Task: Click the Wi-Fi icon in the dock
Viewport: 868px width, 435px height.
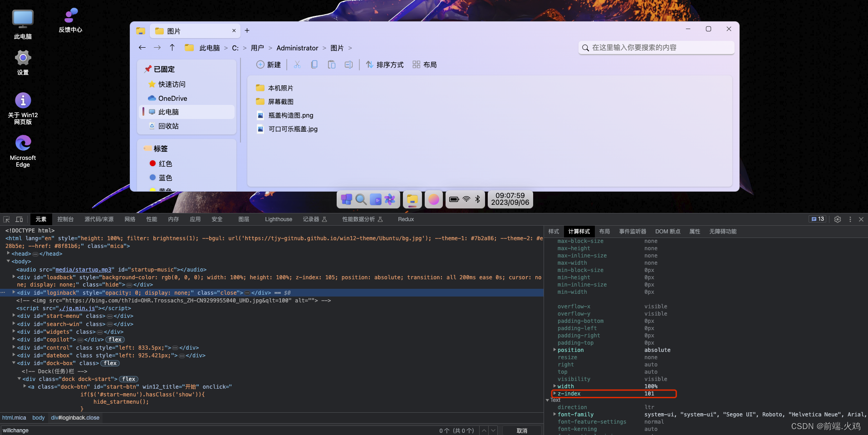Action: pyautogui.click(x=466, y=199)
